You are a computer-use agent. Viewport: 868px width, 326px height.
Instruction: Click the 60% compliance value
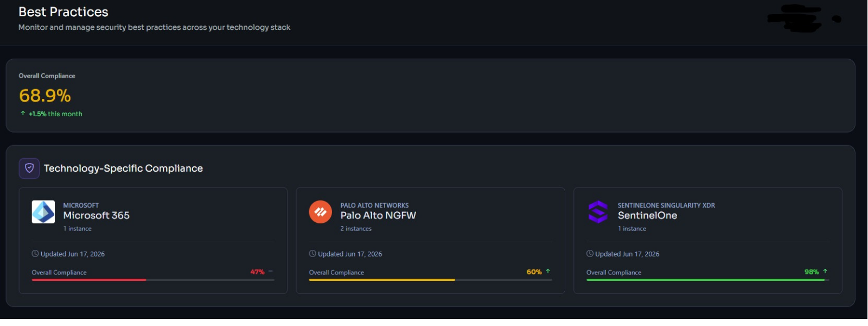click(534, 272)
